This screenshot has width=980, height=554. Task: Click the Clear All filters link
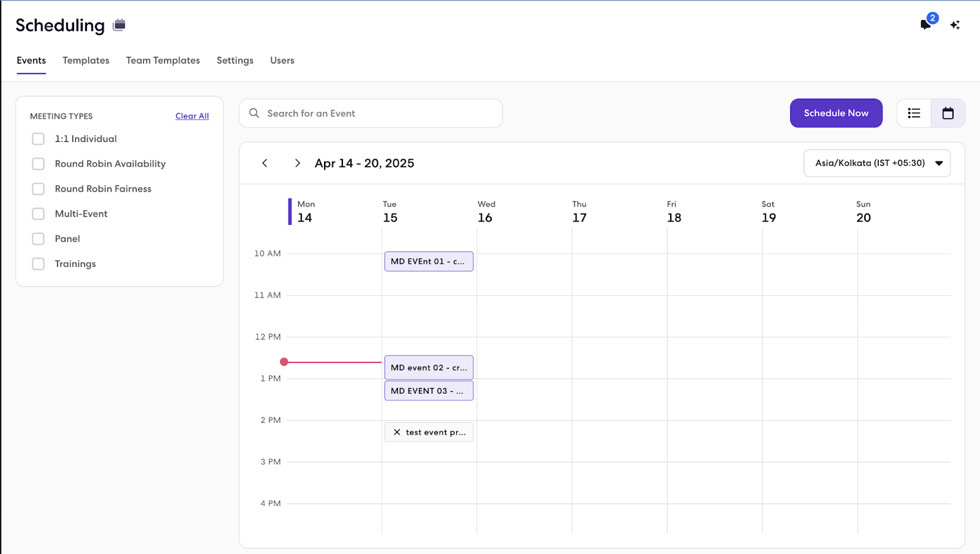tap(192, 116)
